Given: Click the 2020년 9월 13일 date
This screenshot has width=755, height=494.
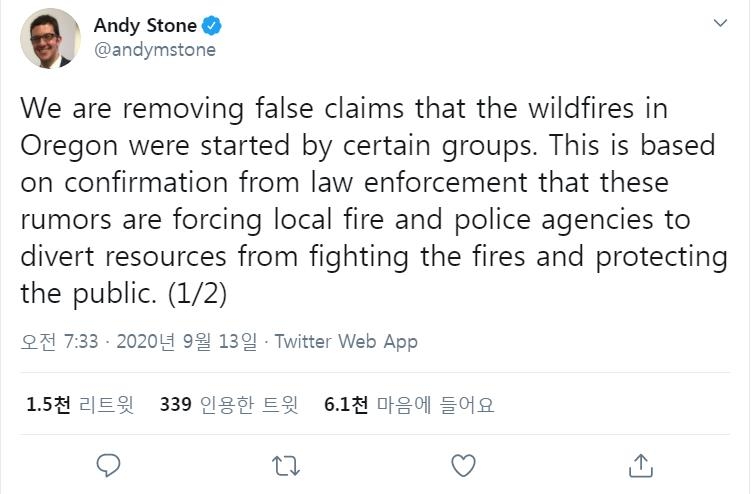Looking at the screenshot, I should tap(188, 341).
